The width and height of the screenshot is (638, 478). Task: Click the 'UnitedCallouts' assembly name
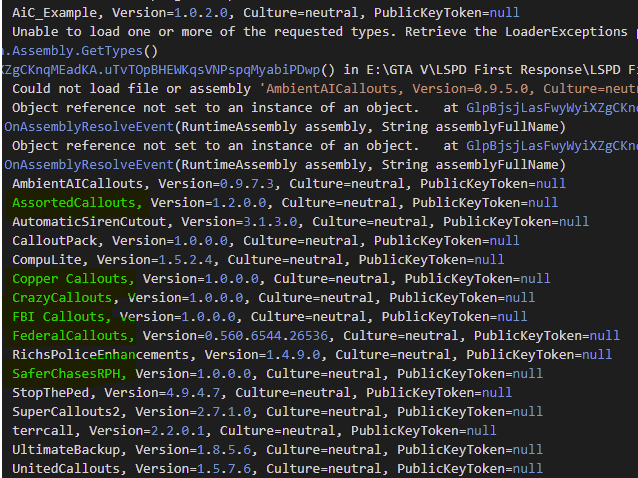pyautogui.click(x=66, y=468)
